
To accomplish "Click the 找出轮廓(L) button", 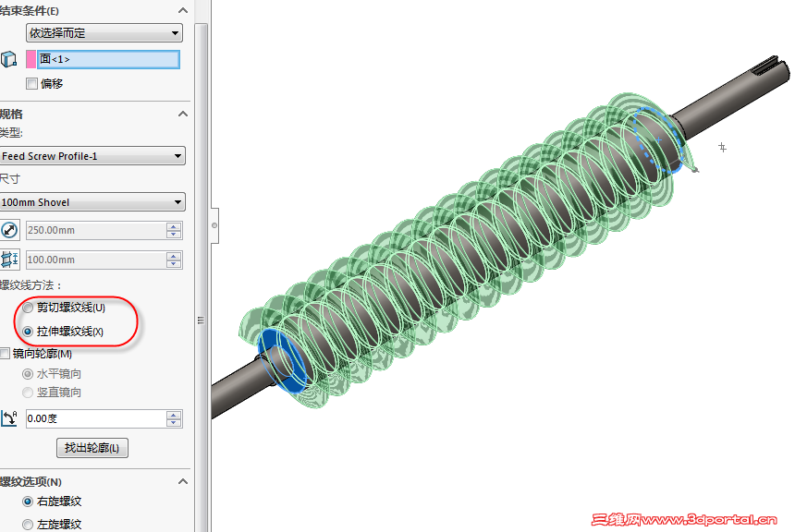I will (92, 448).
